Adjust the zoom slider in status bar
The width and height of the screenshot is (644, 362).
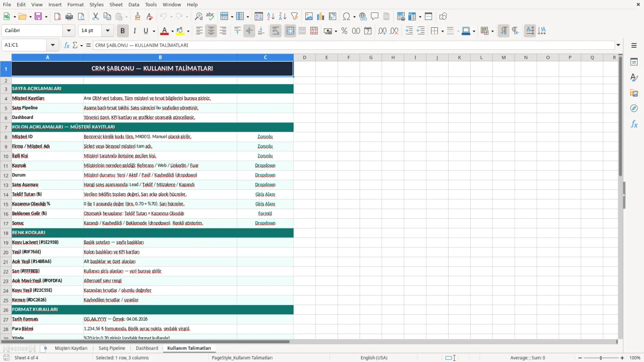601,358
